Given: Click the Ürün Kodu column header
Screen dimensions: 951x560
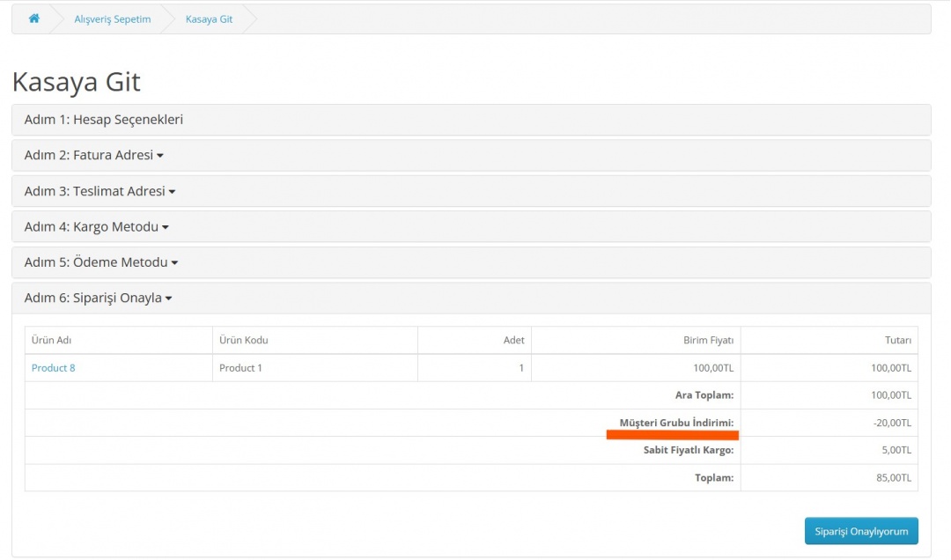Looking at the screenshot, I should coord(243,341).
